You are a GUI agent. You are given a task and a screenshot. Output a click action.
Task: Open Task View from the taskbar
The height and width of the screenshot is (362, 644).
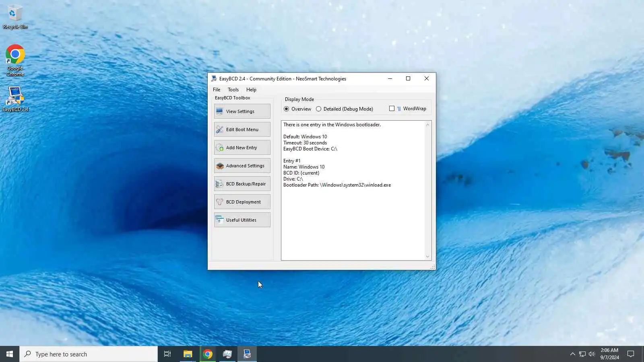pos(167,354)
